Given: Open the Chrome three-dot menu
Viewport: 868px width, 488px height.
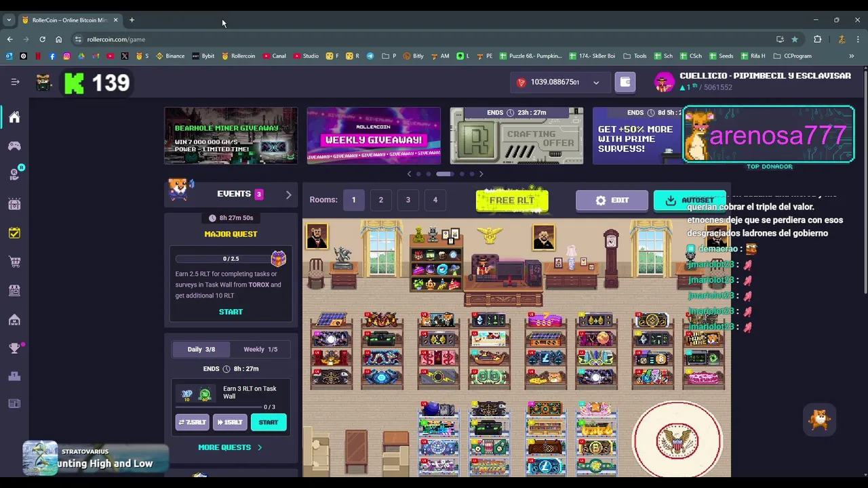Looking at the screenshot, I should click(x=858, y=39).
